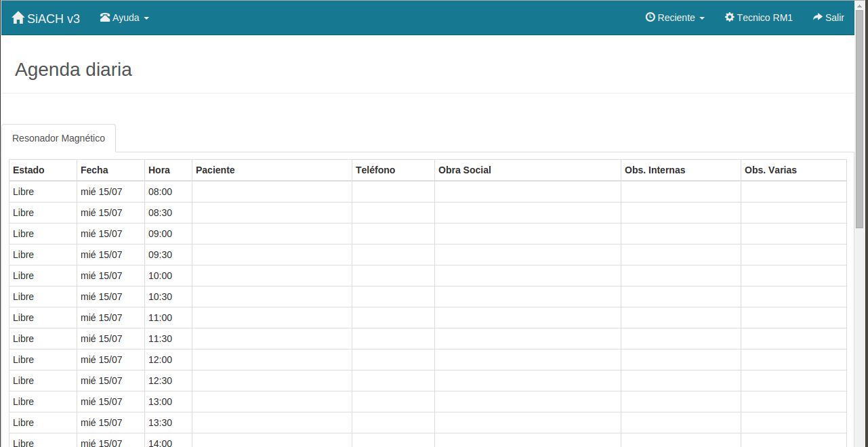Expand the Ayuda dropdown caret
The image size is (868, 447).
pyautogui.click(x=146, y=18)
